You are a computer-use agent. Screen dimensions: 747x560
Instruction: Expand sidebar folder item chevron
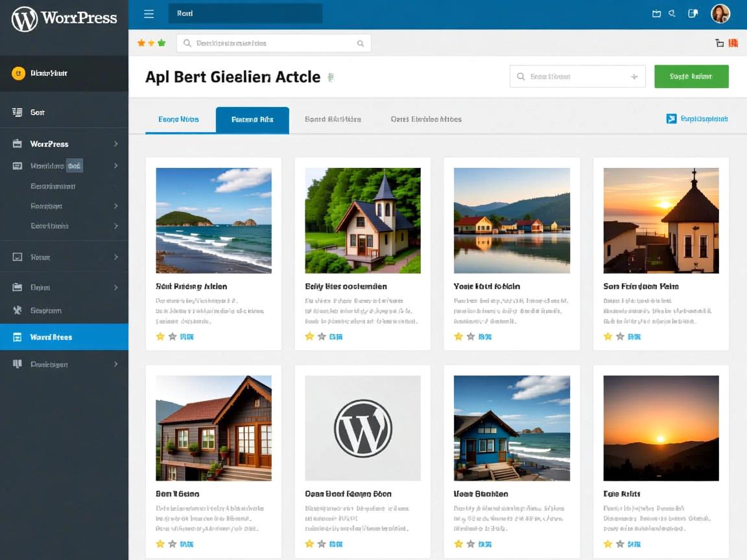pos(116,287)
